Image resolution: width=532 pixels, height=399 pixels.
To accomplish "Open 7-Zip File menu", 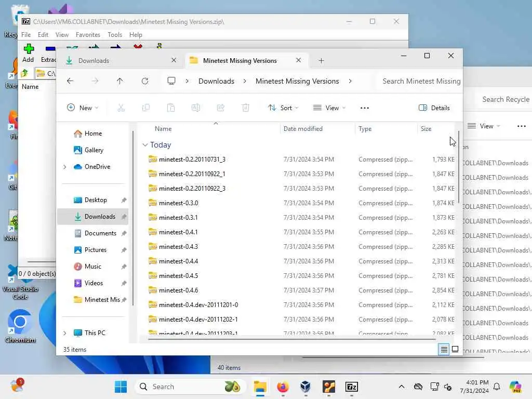I will pos(26,35).
